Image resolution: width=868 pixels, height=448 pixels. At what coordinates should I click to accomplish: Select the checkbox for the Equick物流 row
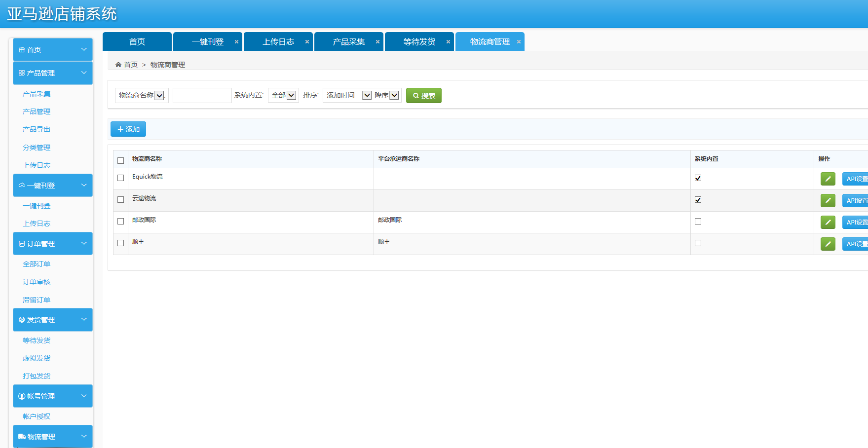(120, 178)
